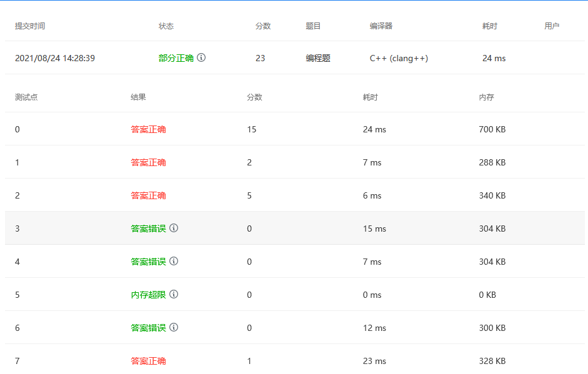Image resolution: width=588 pixels, height=374 pixels.
Task: Click the 0 ms time value
Action: click(372, 295)
